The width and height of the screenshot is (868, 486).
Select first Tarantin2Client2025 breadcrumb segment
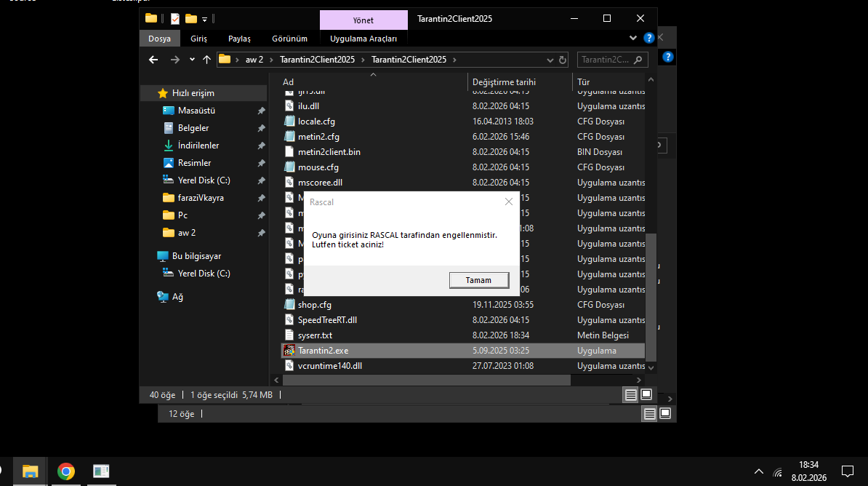click(317, 60)
